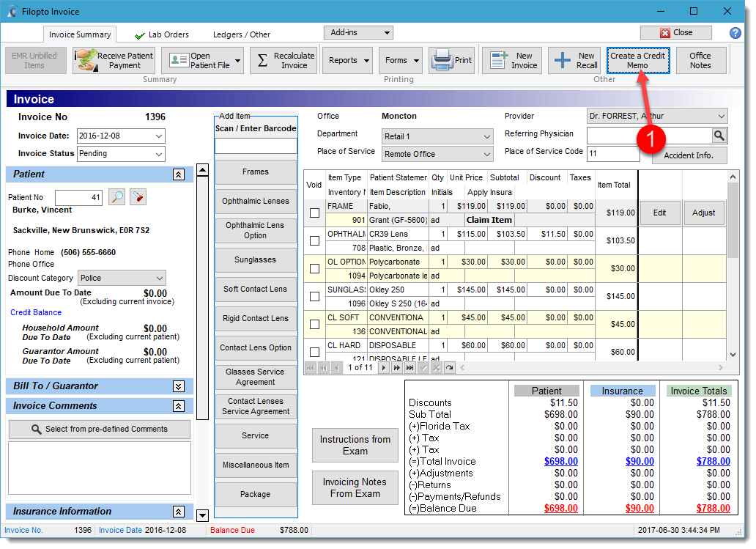Go to the previous item record
The height and width of the screenshot is (549, 756).
[336, 368]
